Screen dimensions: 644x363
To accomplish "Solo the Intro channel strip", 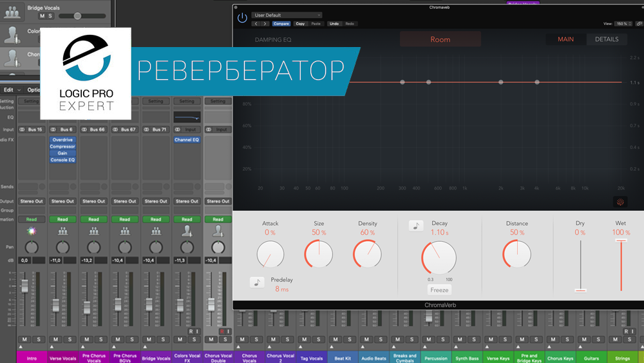I will point(39,340).
